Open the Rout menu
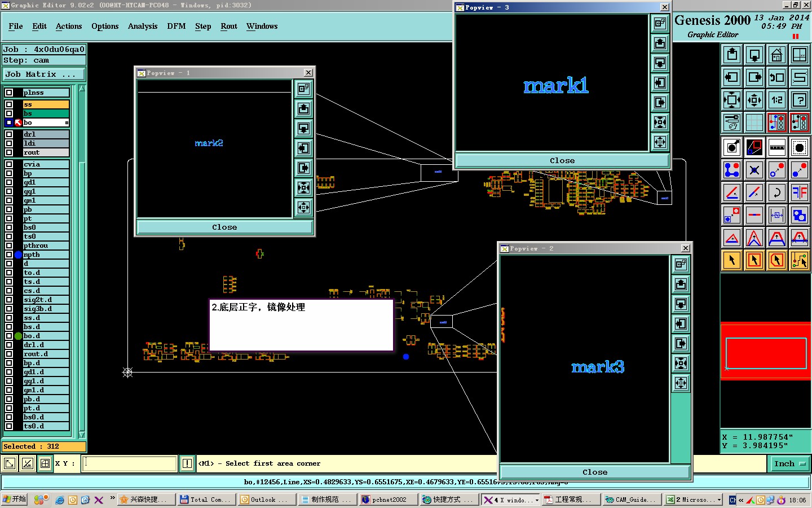Screen dimensions: 812x508 click(229, 26)
